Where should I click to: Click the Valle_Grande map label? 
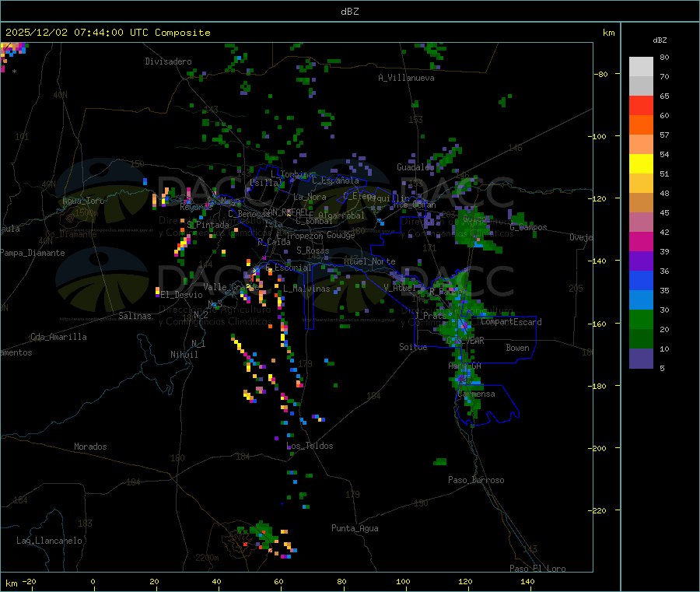tap(231, 286)
